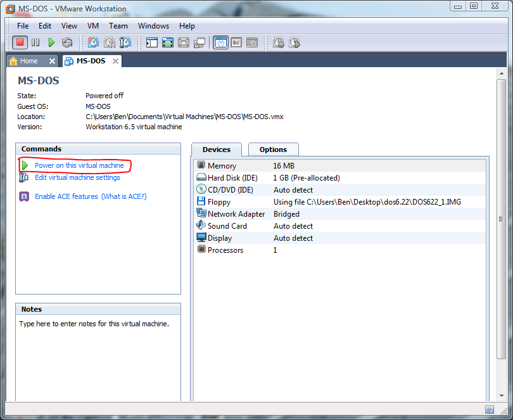Open the View menu
This screenshot has height=420, width=513.
pos(70,26)
